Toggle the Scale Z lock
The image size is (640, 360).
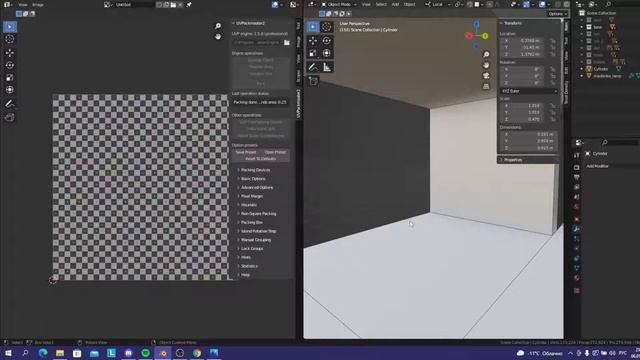coord(553,119)
